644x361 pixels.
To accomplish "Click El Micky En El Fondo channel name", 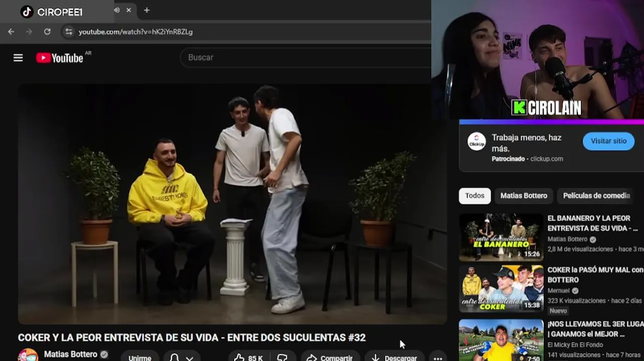I will tap(575, 345).
